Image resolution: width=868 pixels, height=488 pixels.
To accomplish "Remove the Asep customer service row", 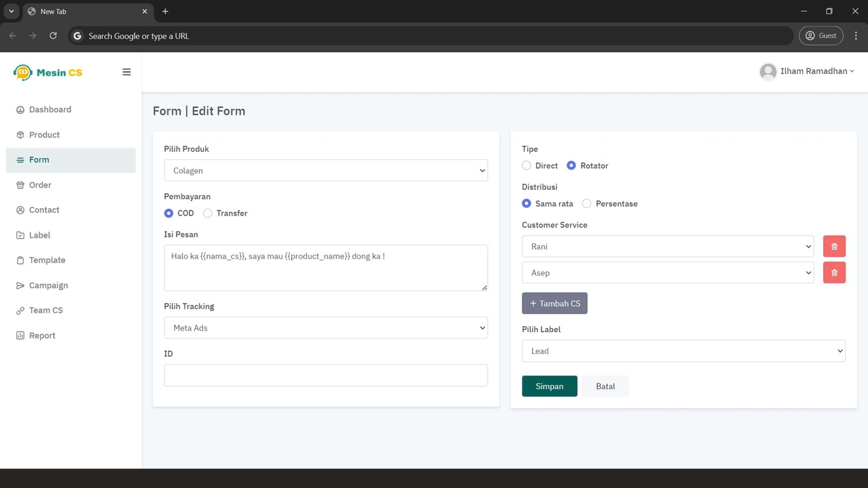I will pos(834,273).
